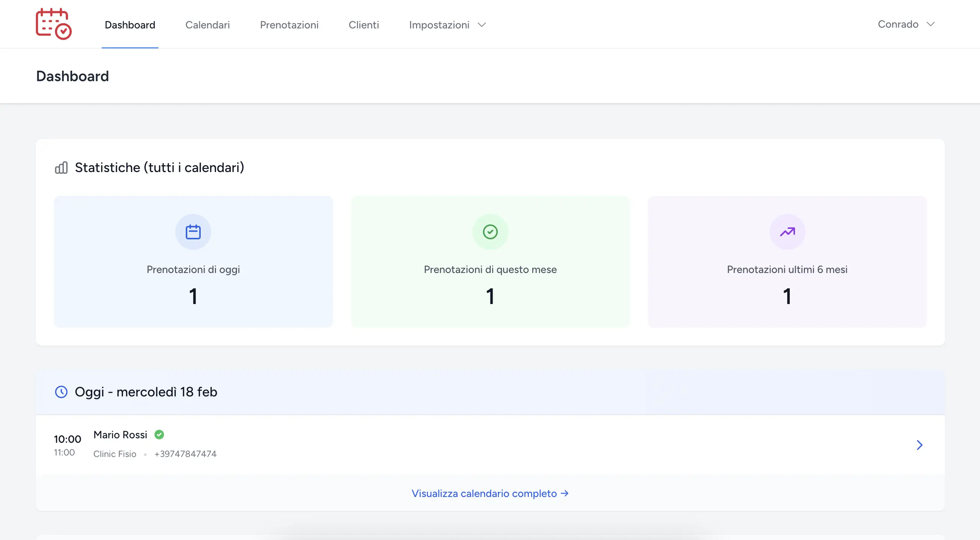Click the clock icon next to Oggi
This screenshot has height=540, width=980.
tap(61, 392)
